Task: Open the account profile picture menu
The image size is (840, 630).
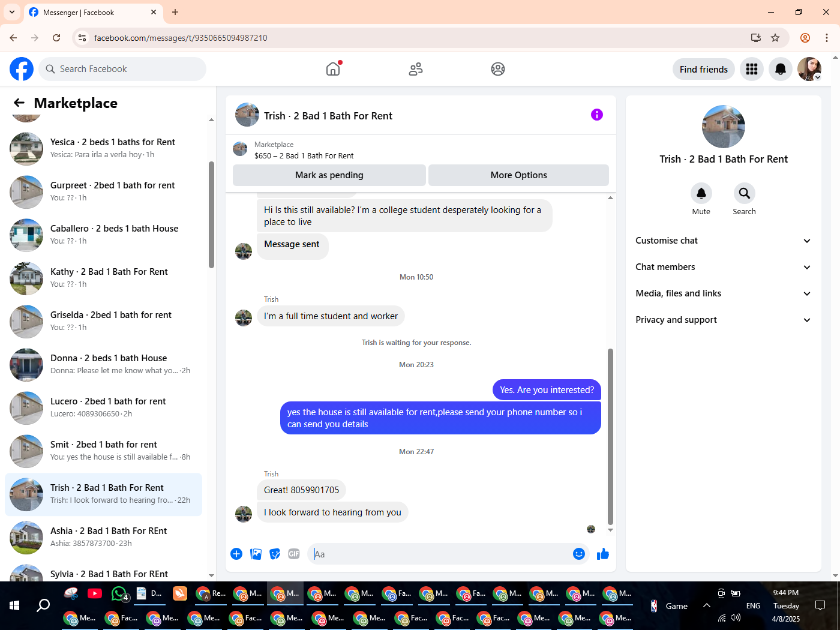Action: click(809, 69)
